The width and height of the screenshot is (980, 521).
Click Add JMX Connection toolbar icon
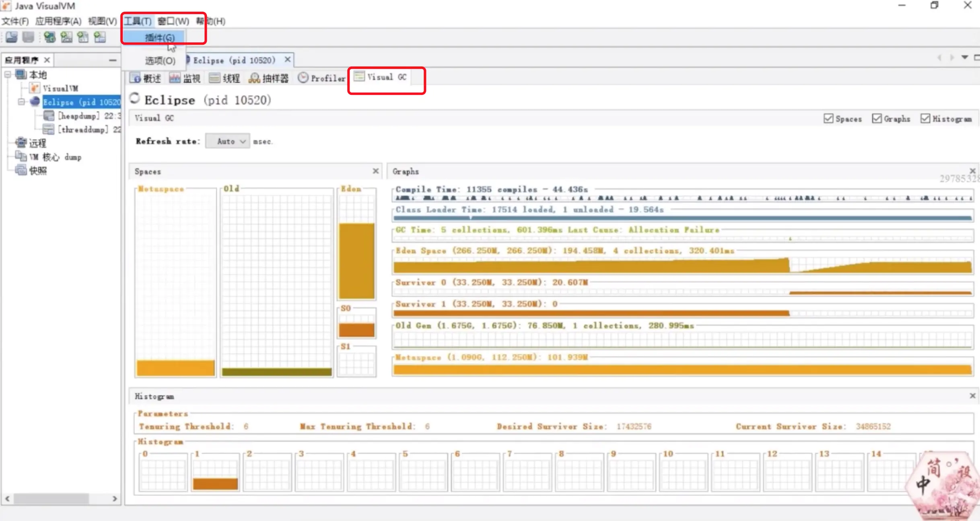[x=66, y=37]
